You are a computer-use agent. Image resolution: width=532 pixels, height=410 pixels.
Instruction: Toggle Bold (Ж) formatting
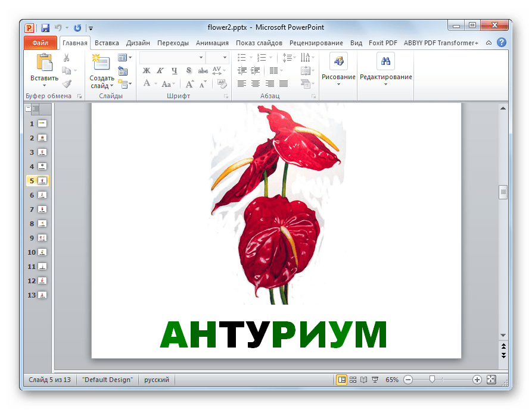pos(147,71)
